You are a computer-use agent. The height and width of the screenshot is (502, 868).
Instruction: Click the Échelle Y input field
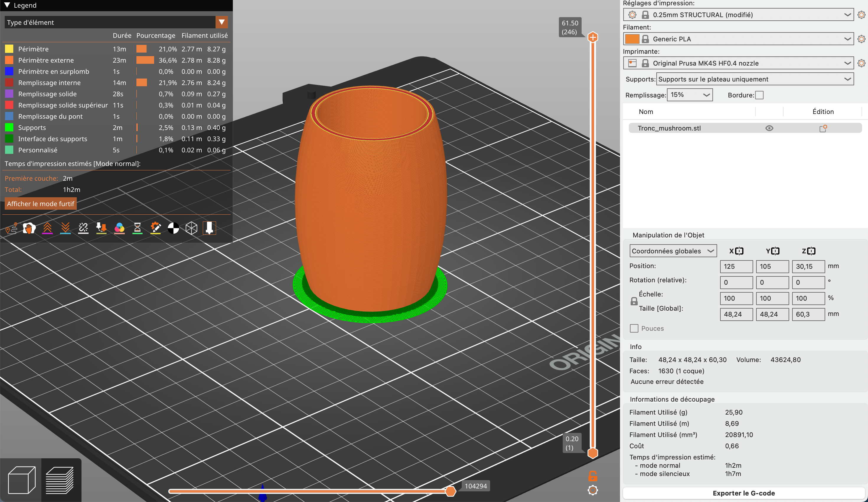point(772,298)
